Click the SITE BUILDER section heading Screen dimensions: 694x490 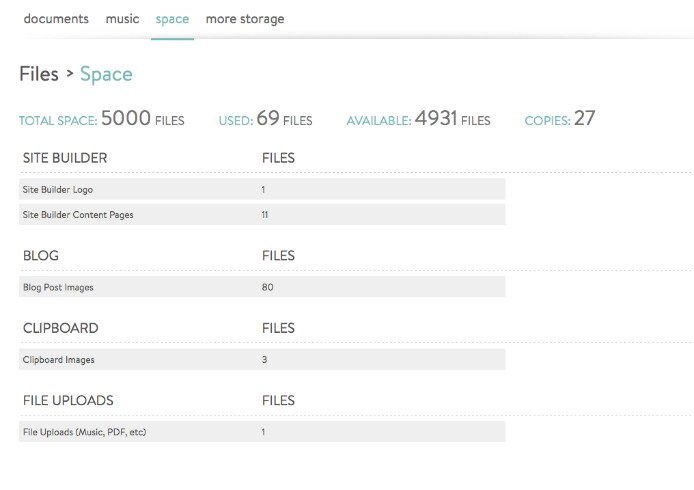tap(65, 158)
